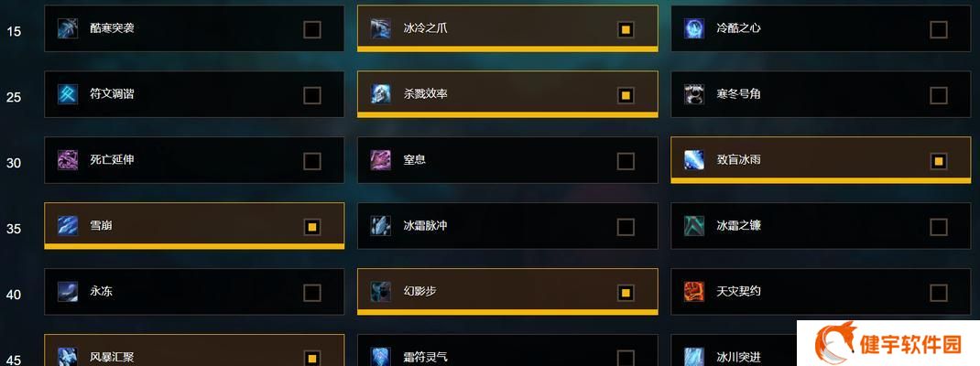Tick the 永冻 talent checkbox
The width and height of the screenshot is (980, 366).
pyautogui.click(x=312, y=293)
